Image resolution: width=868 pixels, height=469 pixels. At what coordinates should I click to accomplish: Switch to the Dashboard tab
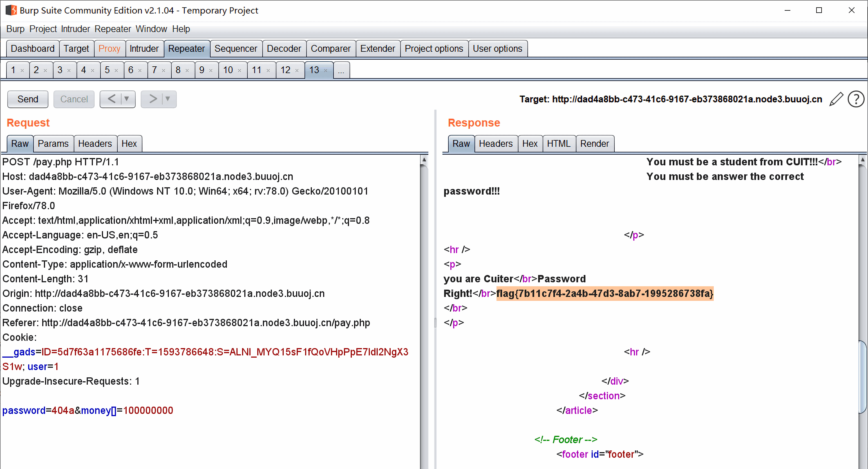[x=33, y=48]
